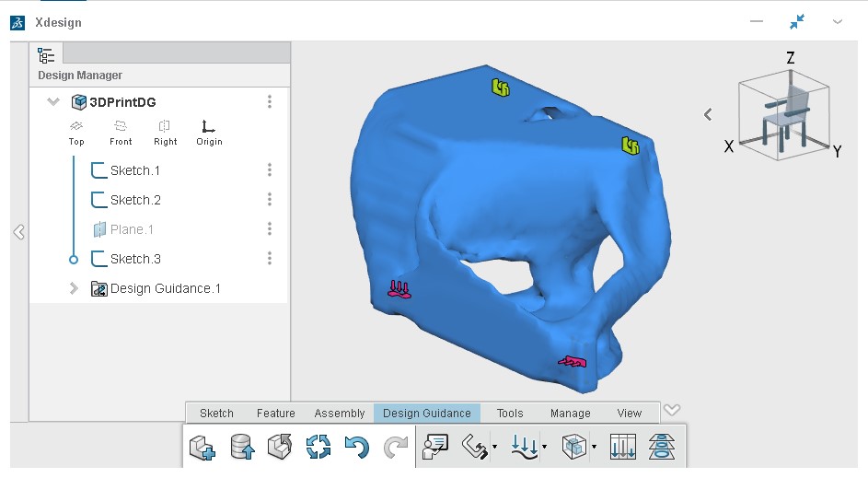Switch to the View tab
Viewport: 868px width, 478px height.
point(629,414)
